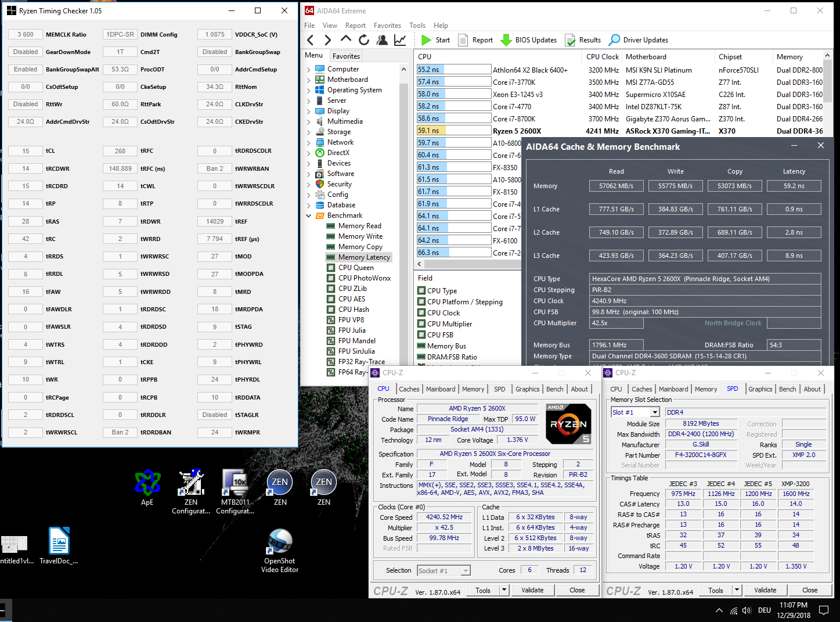Open the AIDA64 graph chart icon
The image size is (840, 622).
point(400,39)
